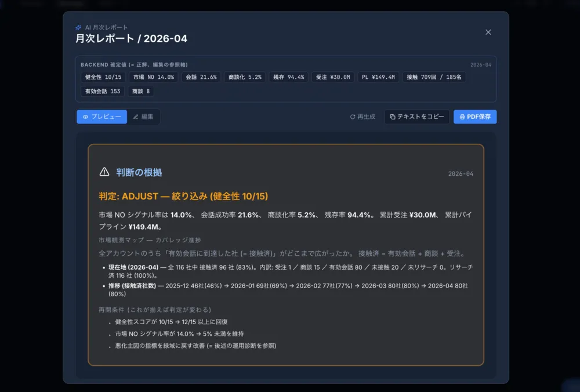Click the 2026-04 date in 判断の根拠 card

click(x=461, y=173)
